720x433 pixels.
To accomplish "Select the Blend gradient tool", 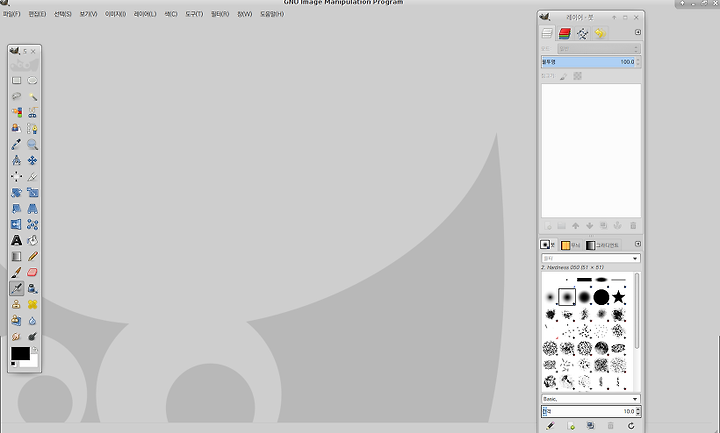I will pyautogui.click(x=17, y=256).
